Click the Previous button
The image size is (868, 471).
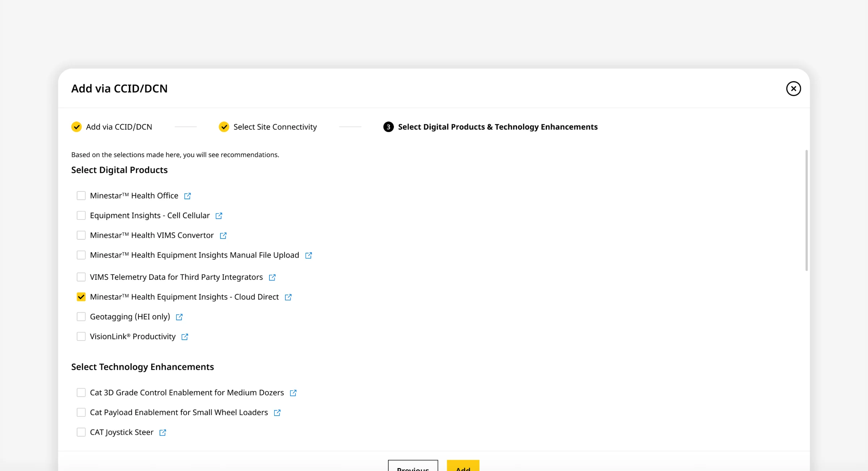(x=413, y=466)
